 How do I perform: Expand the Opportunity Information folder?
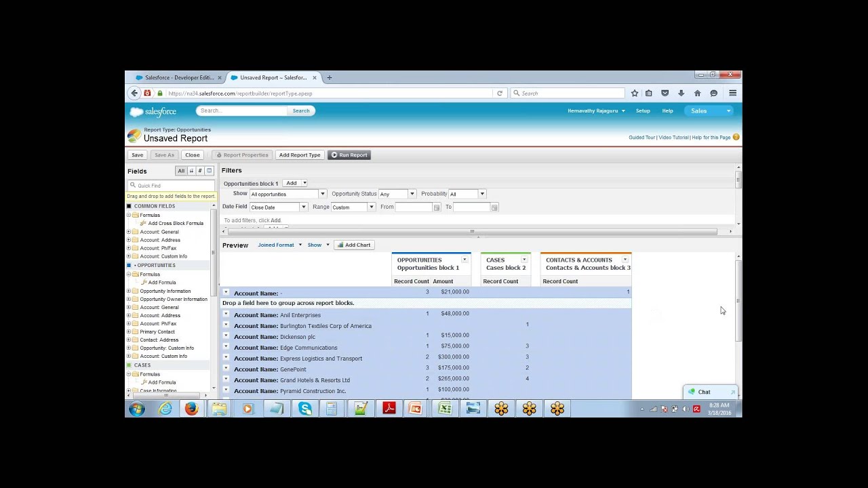129,291
